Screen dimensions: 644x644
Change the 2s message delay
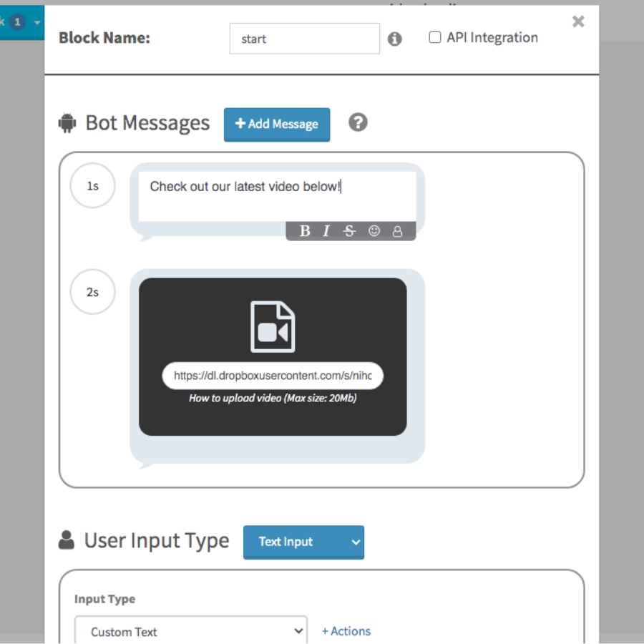click(93, 292)
